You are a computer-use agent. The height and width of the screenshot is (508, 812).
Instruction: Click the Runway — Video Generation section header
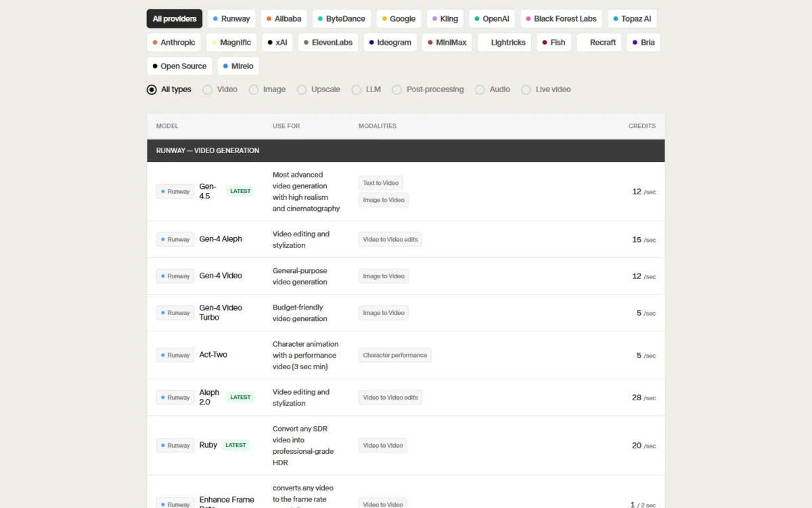tap(406, 150)
